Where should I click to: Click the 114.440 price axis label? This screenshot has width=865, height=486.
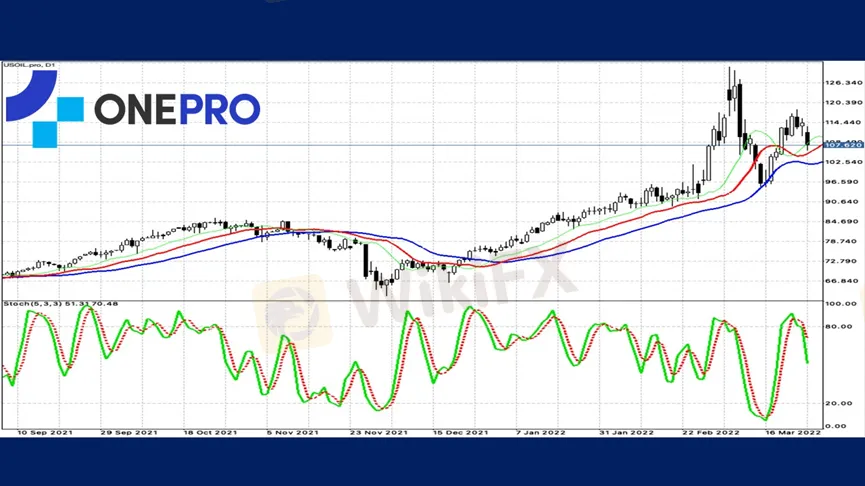pyautogui.click(x=843, y=122)
